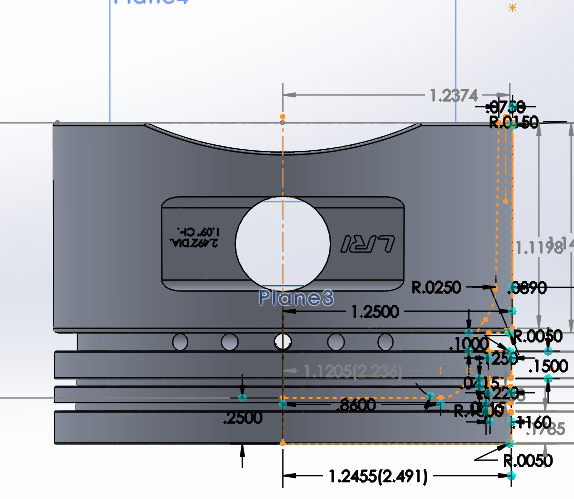Click the engraved 2.492 DIA. text
The width and height of the screenshot is (574, 499).
click(x=194, y=242)
